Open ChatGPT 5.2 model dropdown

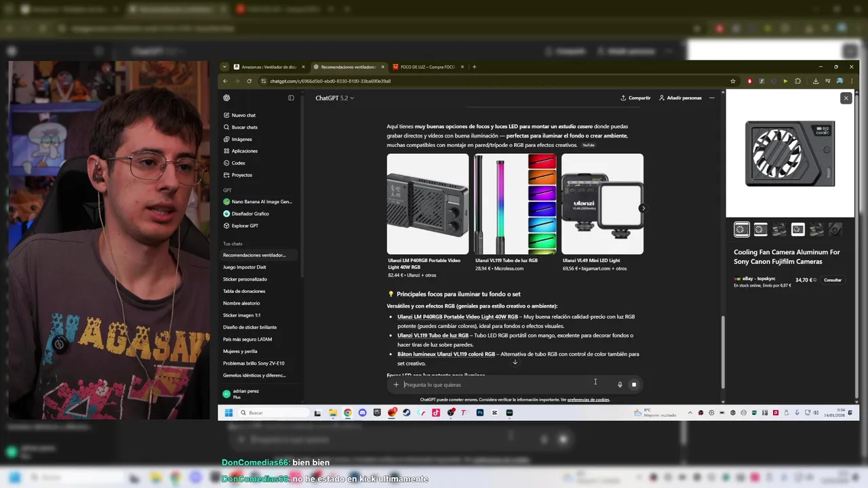[x=334, y=98]
